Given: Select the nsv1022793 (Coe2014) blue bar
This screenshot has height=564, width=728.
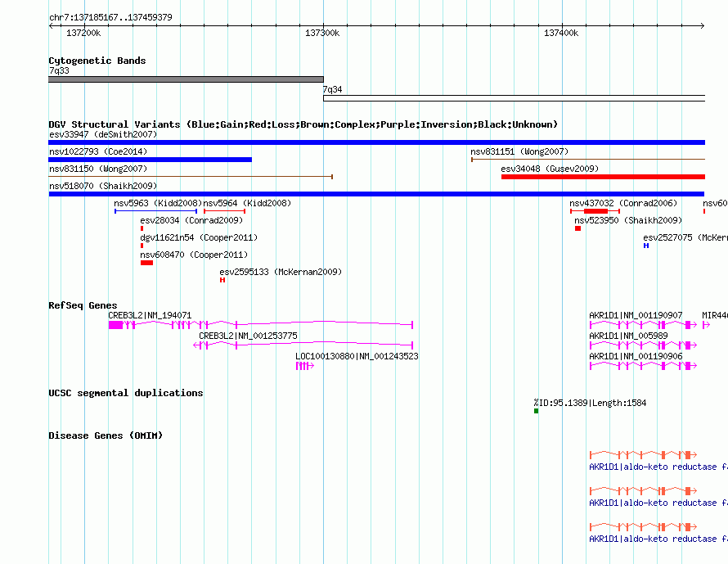Looking at the screenshot, I should click(x=150, y=160).
